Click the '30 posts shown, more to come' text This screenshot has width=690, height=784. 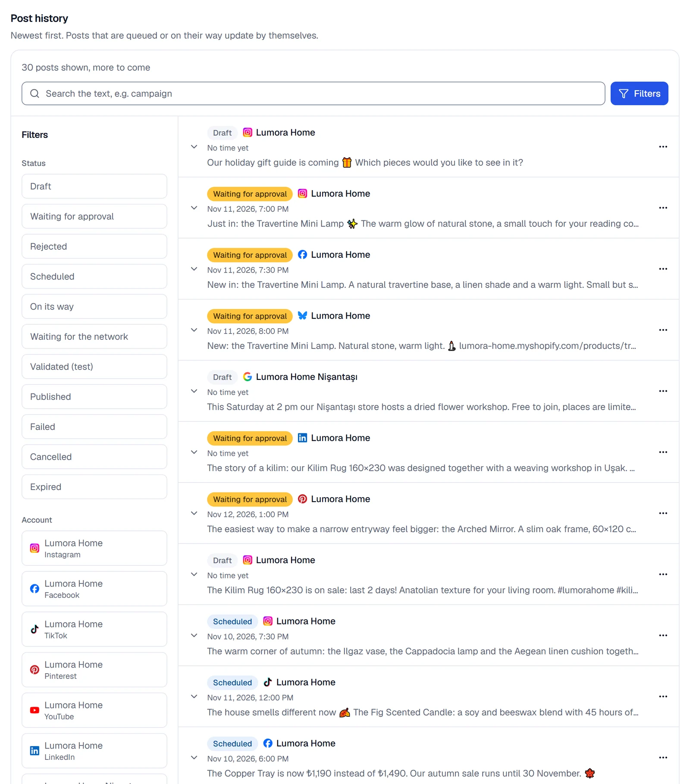pyautogui.click(x=86, y=68)
